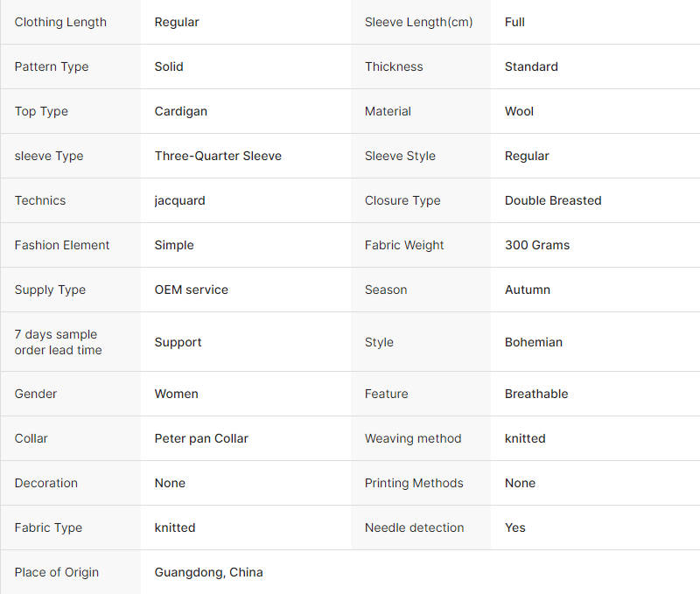Click the jacquard technics value
Image resolution: width=700 pixels, height=594 pixels.
pyautogui.click(x=179, y=200)
